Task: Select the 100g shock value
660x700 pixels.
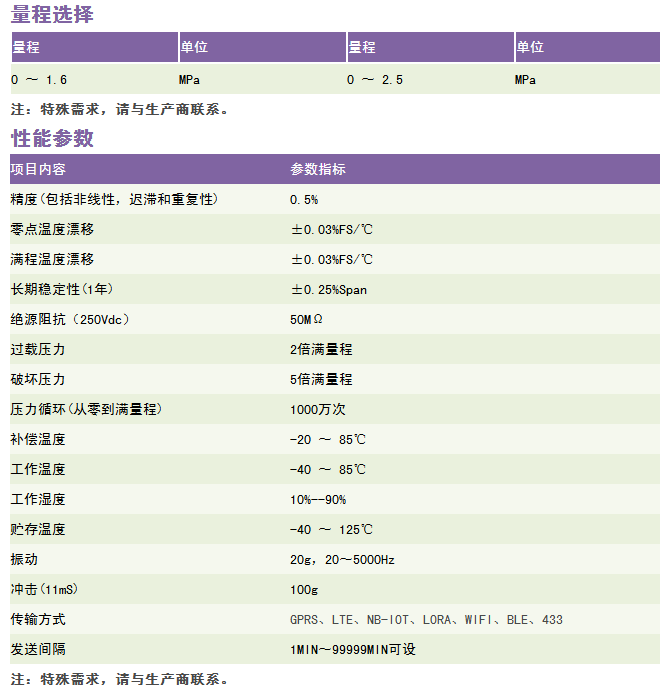Action: pos(304,590)
